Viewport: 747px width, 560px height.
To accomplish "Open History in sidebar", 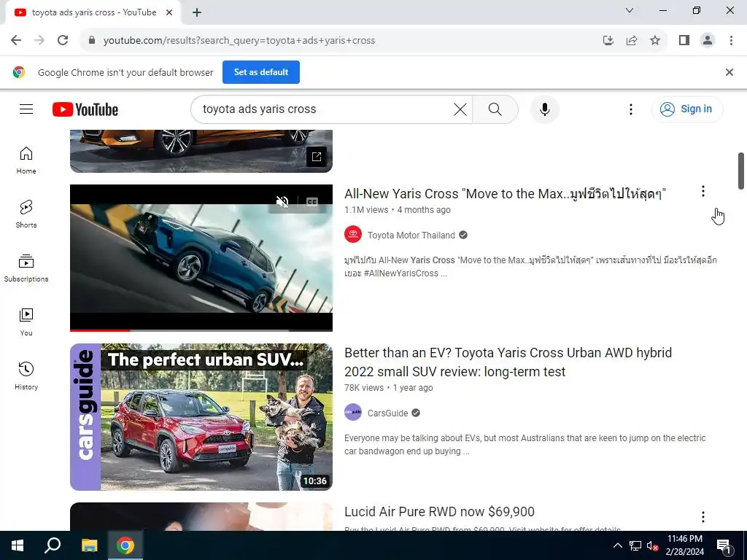I will 26,376.
